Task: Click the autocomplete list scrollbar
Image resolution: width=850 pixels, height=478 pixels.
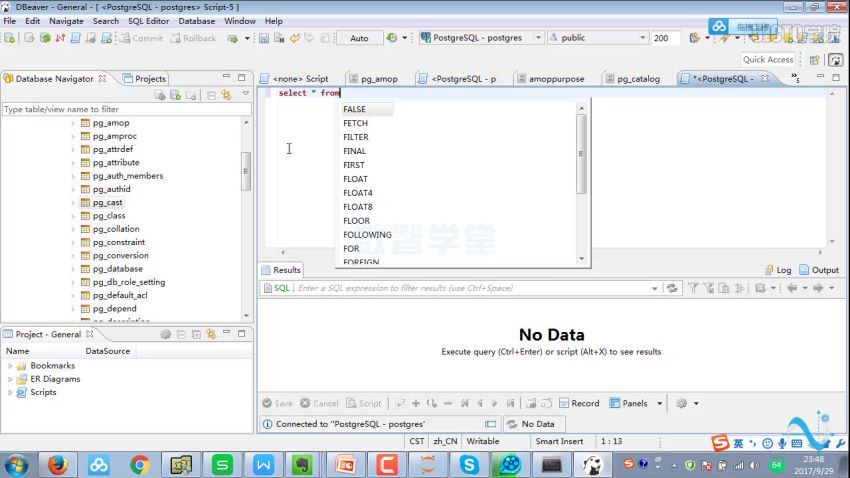Action: click(581, 154)
